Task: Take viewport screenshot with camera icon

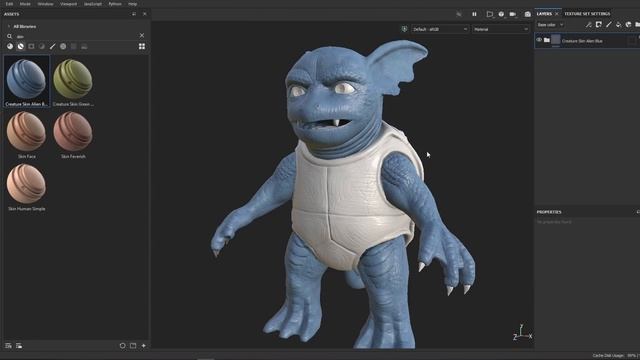Action: [x=527, y=14]
